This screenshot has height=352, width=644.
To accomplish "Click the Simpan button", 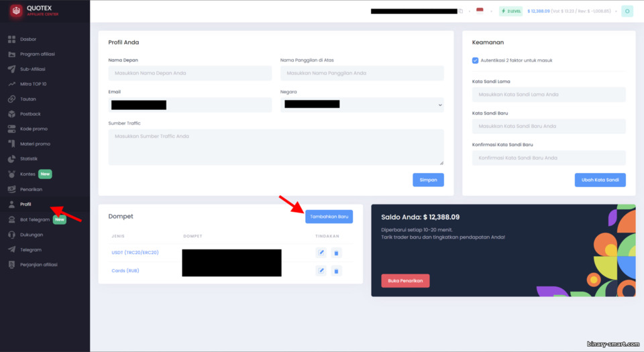I will [x=428, y=180].
